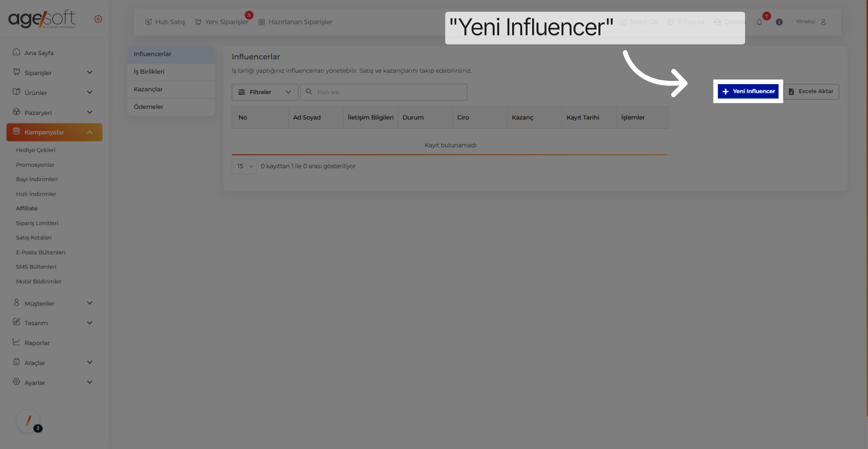868x449 pixels.
Task: Sort by Ad Soyad column header
Action: pyautogui.click(x=316, y=117)
